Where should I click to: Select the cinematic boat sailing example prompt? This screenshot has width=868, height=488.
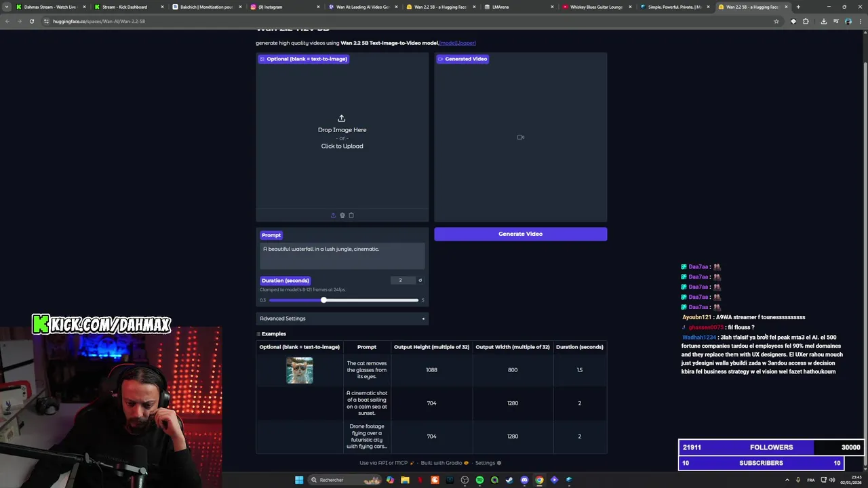(x=367, y=403)
